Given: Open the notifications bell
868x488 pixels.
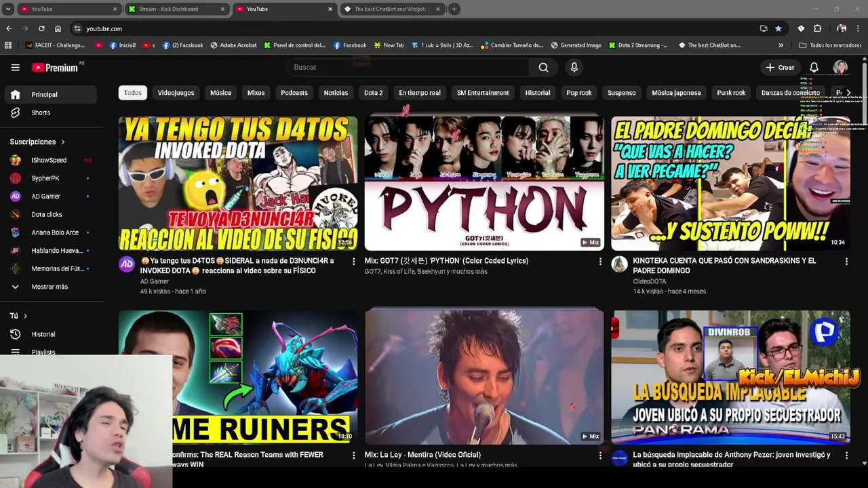Looking at the screenshot, I should coord(814,67).
